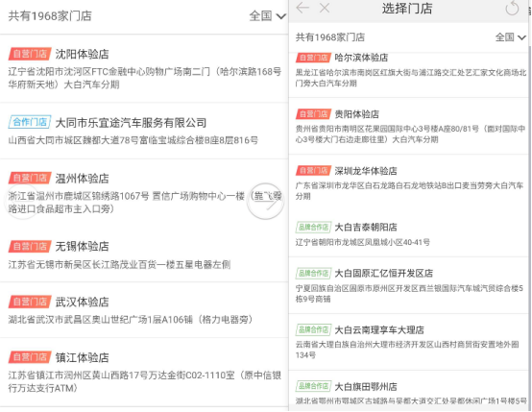Screen dimensions: 532x412
Task: Select the 沈阳体验店 store name
Action: 83,54
